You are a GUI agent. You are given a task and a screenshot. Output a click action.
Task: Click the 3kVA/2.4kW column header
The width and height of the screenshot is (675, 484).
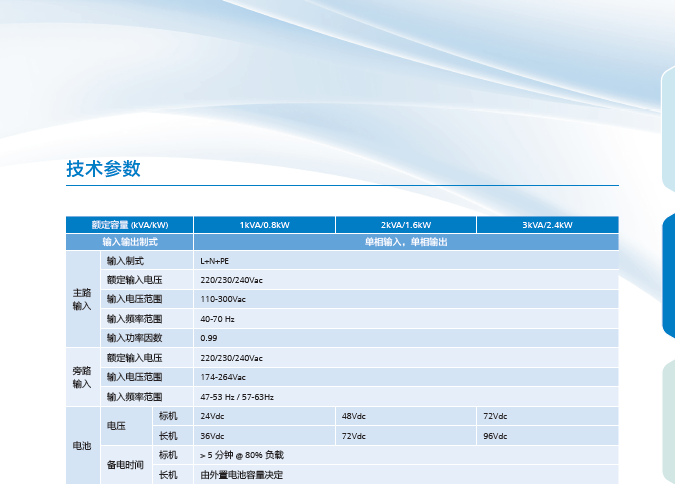(547, 225)
